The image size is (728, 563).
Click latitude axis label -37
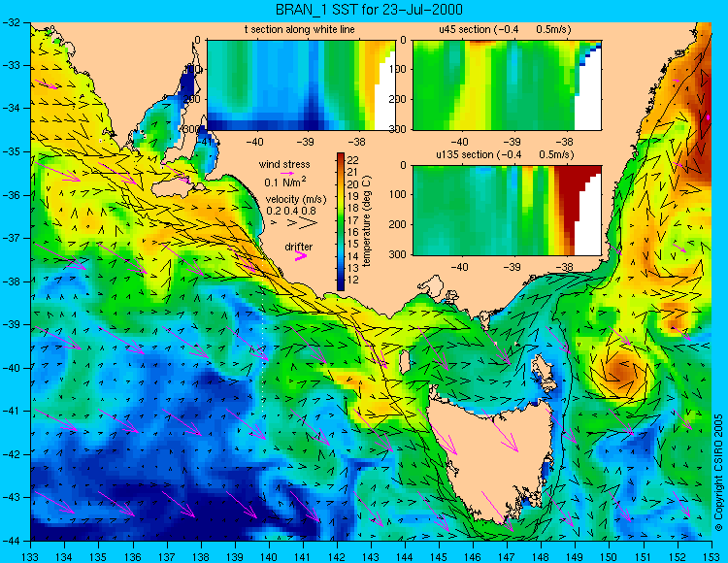11,238
